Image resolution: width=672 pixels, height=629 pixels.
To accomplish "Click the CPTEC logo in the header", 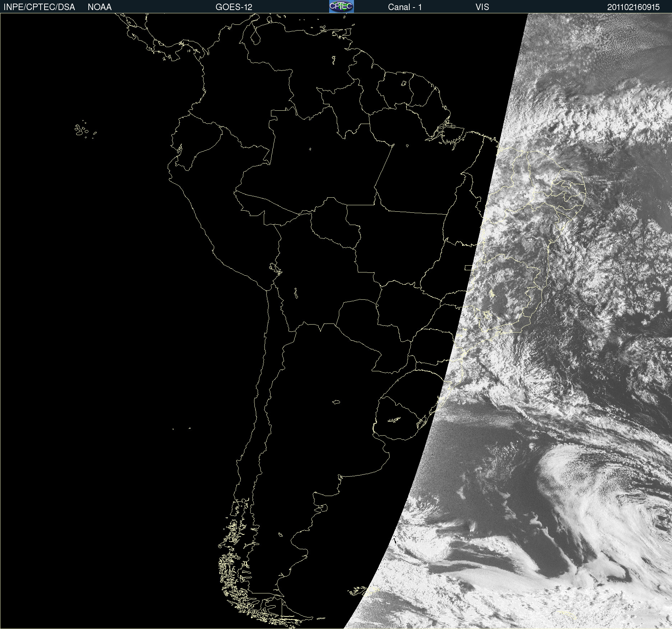I will [x=341, y=6].
